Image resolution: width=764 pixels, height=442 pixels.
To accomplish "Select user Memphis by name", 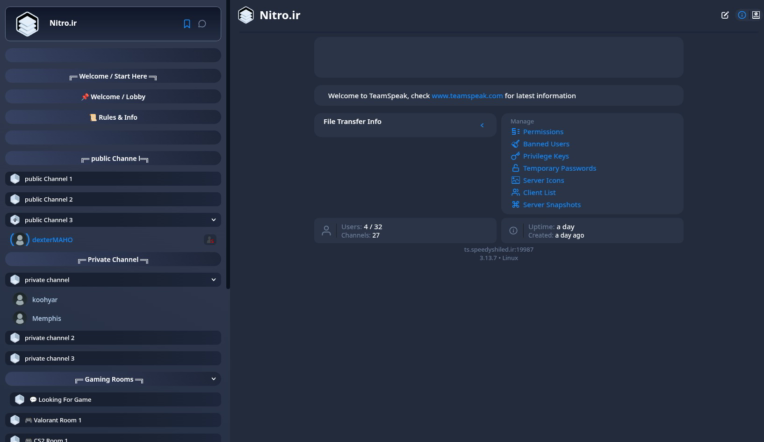I will 46,318.
